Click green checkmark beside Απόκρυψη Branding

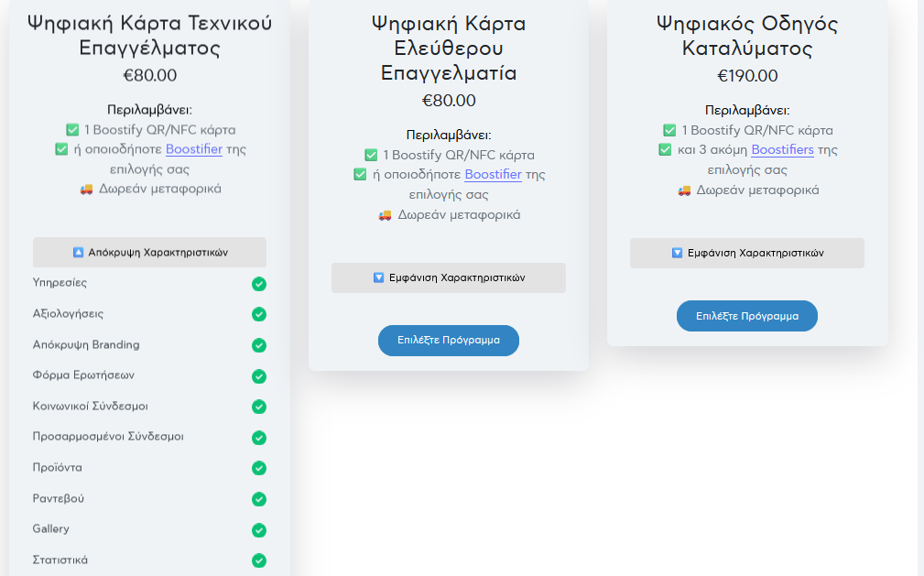[259, 345]
